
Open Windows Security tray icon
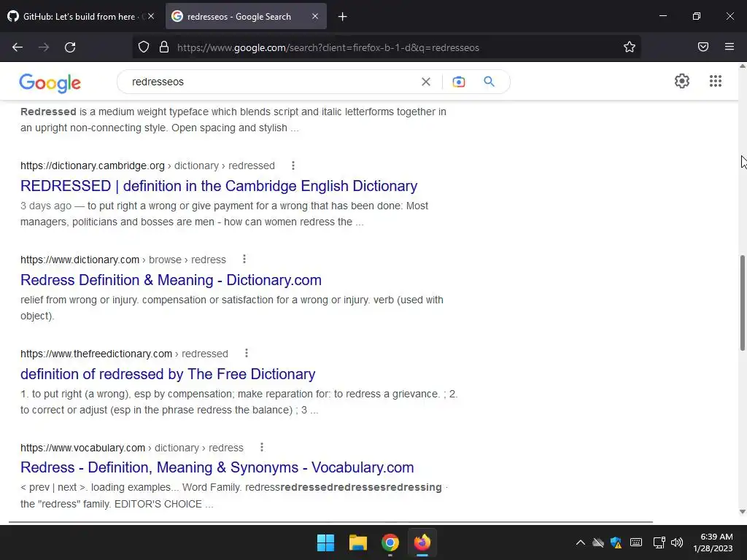[616, 542]
